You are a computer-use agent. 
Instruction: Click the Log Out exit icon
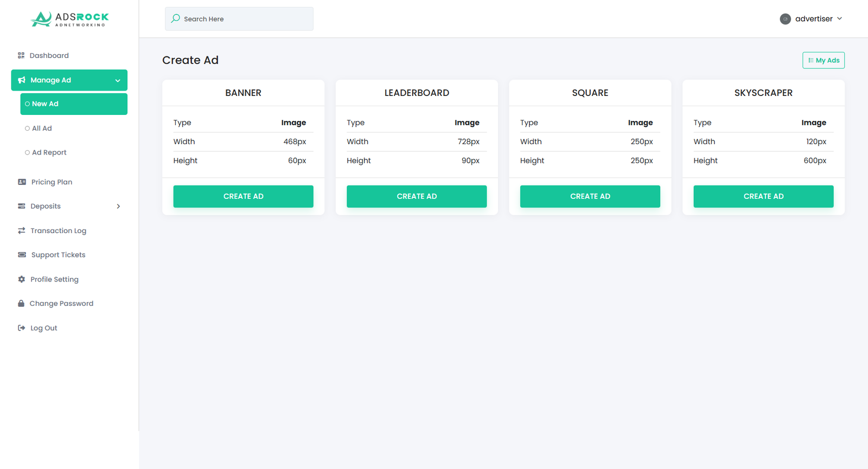pyautogui.click(x=22, y=328)
